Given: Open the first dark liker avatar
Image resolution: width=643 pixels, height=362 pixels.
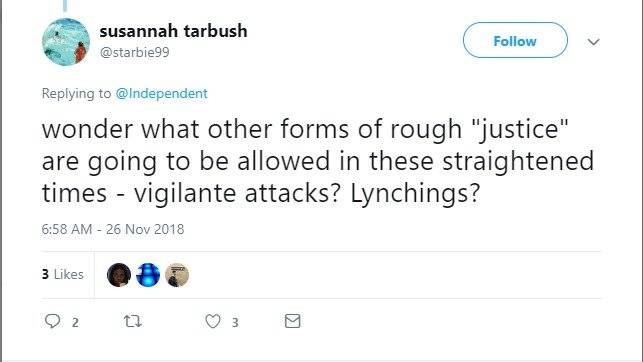Looking at the screenshot, I should (x=119, y=275).
